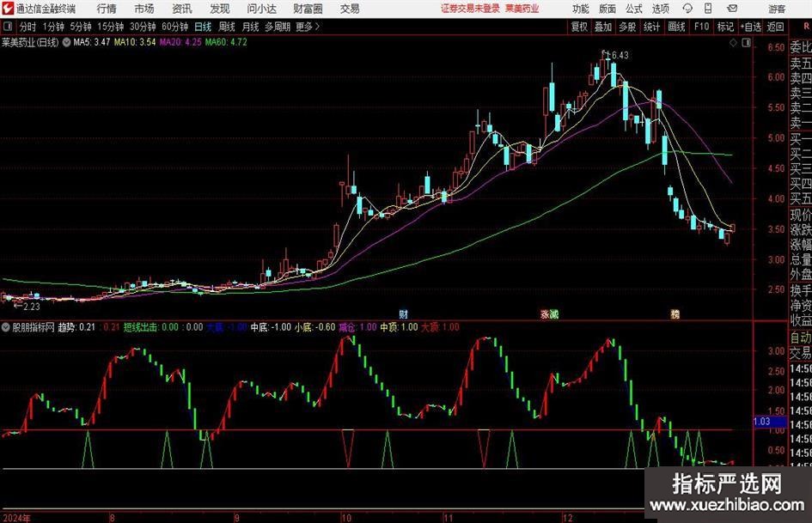Click the 趋势: 0.21 indicator value
812x523 pixels.
pyautogui.click(x=76, y=327)
